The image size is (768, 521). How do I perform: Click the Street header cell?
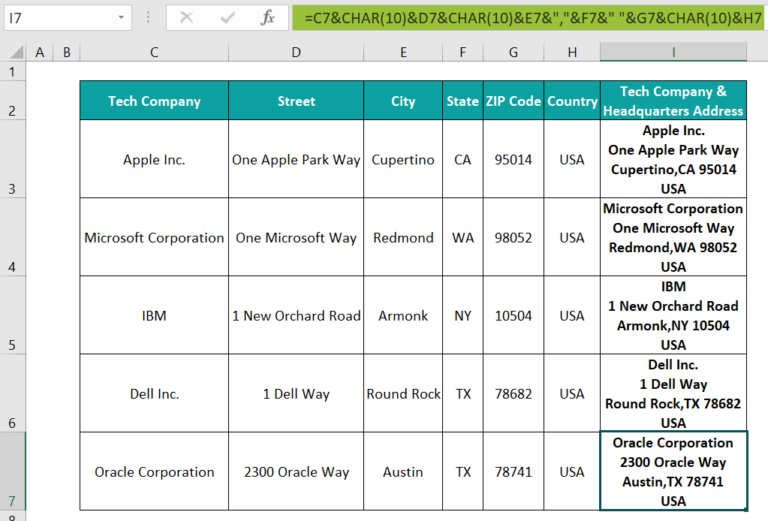[x=296, y=101]
